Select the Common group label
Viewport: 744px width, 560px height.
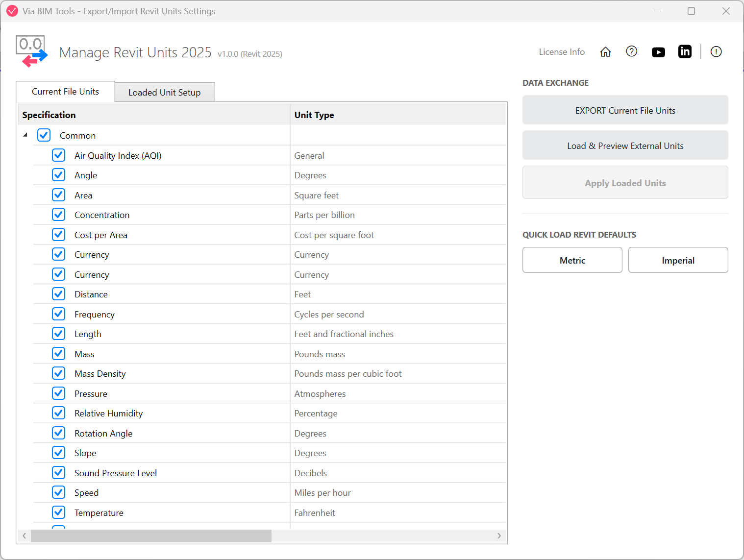[x=77, y=135]
